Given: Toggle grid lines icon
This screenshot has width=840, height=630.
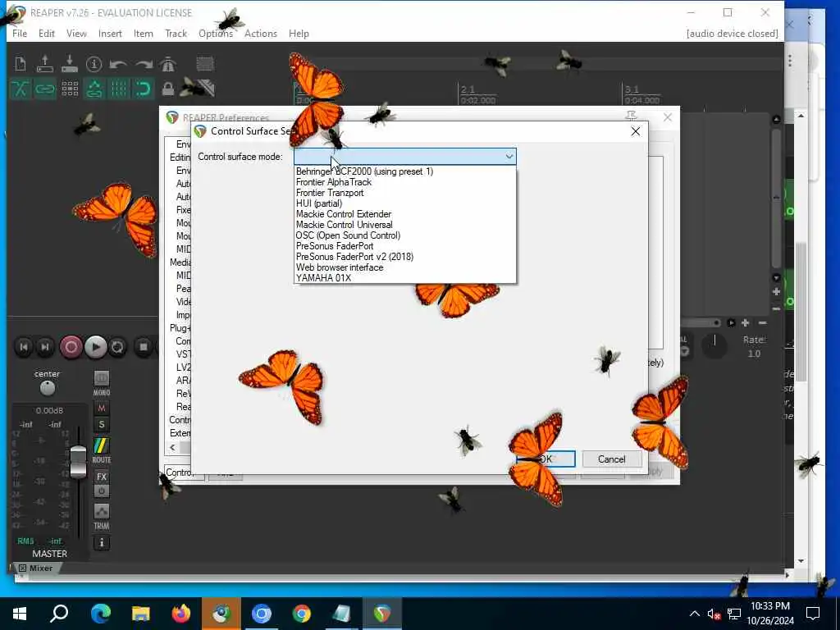Looking at the screenshot, I should point(119,89).
